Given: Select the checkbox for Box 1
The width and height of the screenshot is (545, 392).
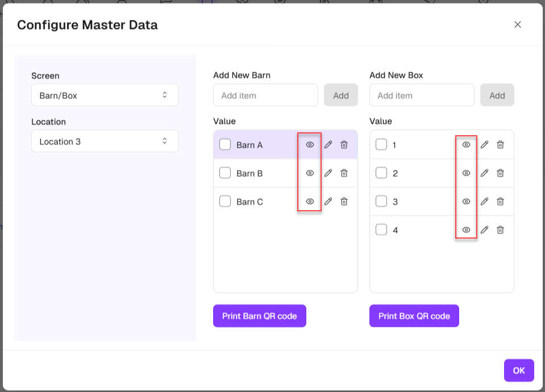Looking at the screenshot, I should (381, 145).
